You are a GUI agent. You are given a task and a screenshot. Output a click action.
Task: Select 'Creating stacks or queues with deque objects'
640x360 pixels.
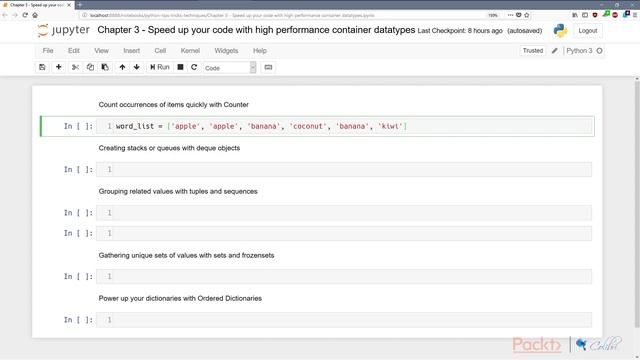click(x=169, y=148)
